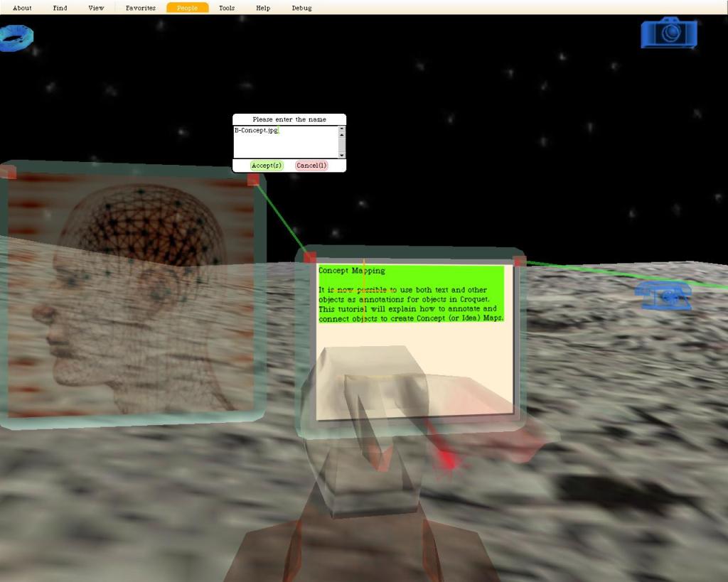Click the blue telephone icon
The height and width of the screenshot is (582, 728).
(663, 295)
